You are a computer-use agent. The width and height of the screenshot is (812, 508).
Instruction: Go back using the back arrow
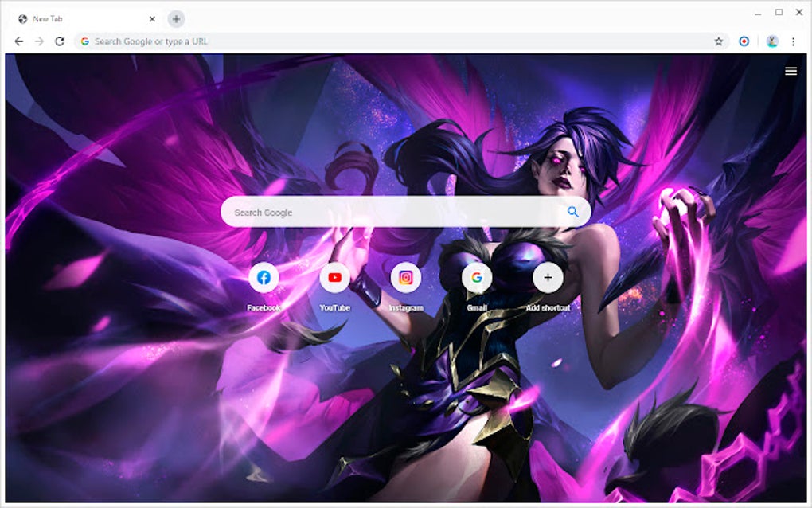[19, 41]
